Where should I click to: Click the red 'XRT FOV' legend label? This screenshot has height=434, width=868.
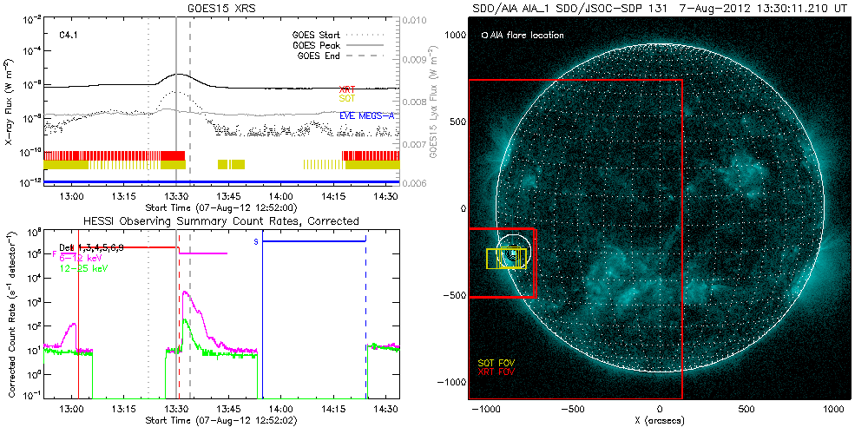(x=496, y=372)
